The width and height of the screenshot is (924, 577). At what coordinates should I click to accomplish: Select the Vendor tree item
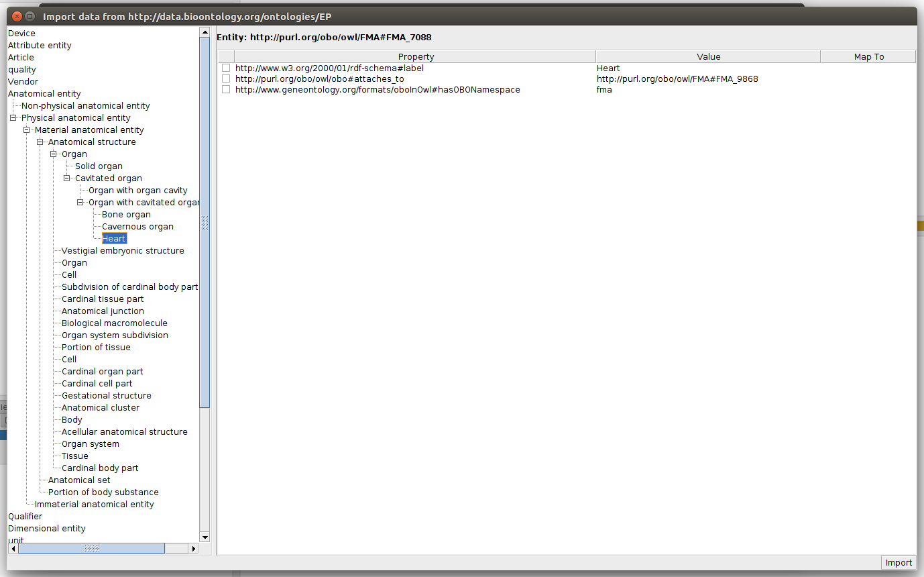(x=23, y=81)
